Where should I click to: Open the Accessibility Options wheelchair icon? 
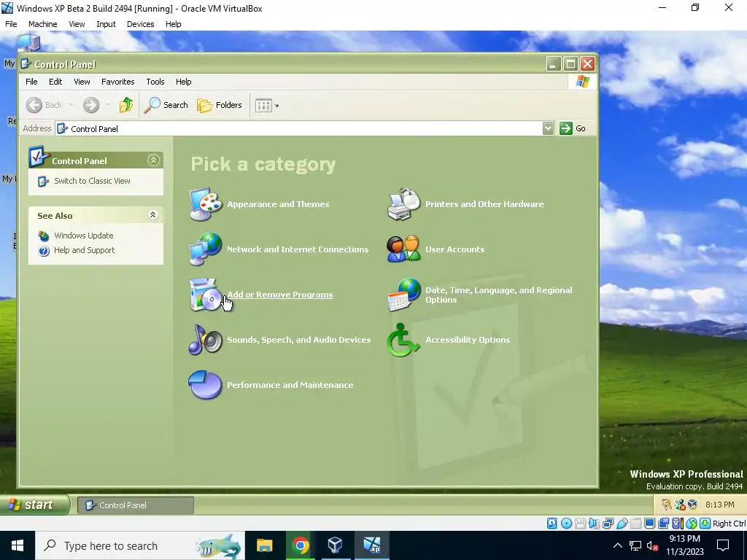point(403,340)
